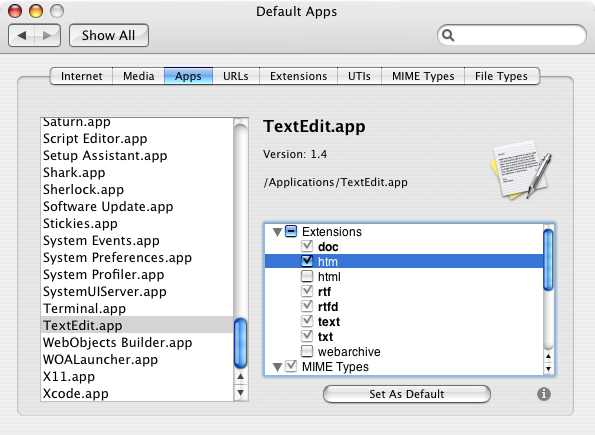Select Software Update.app in the list
Image resolution: width=595 pixels, height=435 pixels.
(x=137, y=206)
